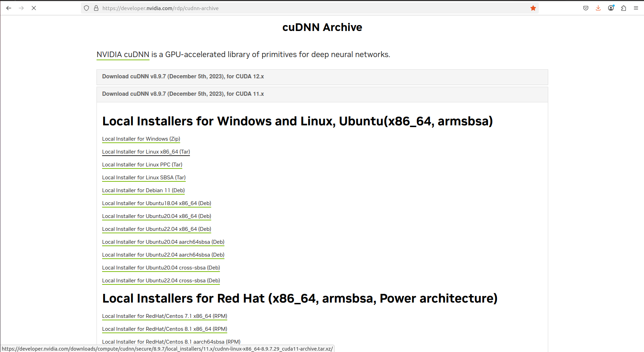The height and width of the screenshot is (352, 644).
Task: Open the Firefox application menu
Action: [636, 8]
